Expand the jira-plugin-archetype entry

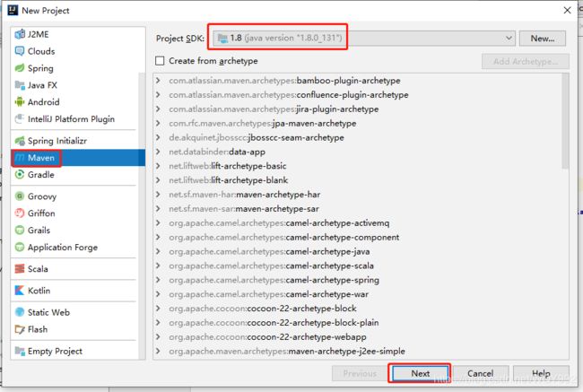tap(158, 109)
